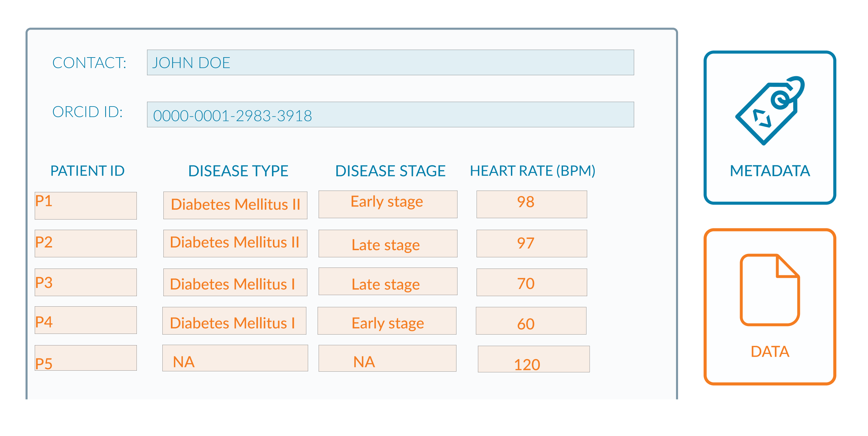Click heart rate cell showing 97
This screenshot has height=436, width=868.
click(x=532, y=243)
